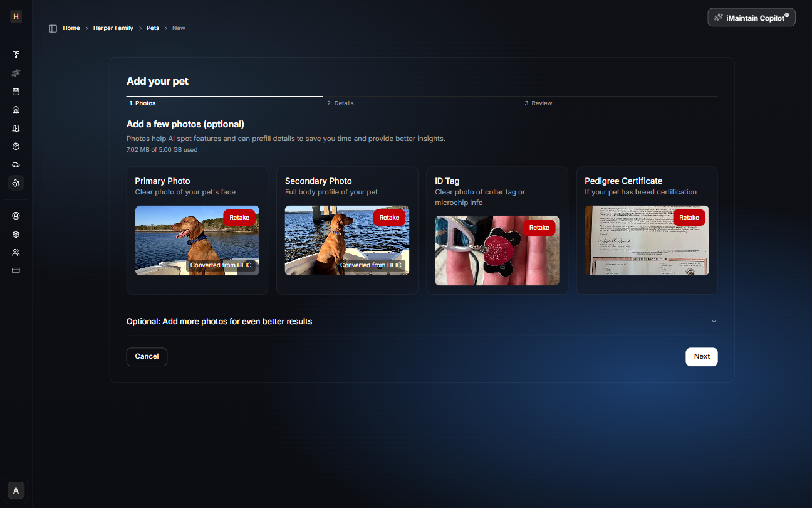
Task: Open the vehicles car icon
Action: (x=16, y=164)
